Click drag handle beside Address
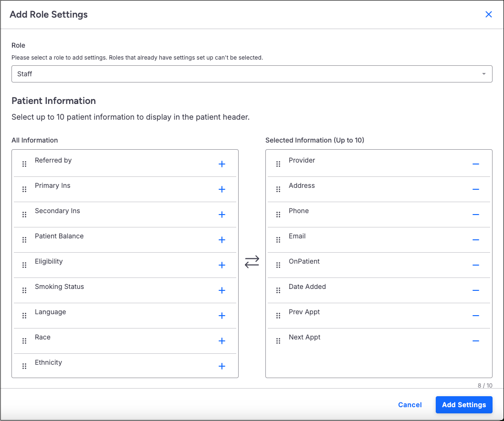The height and width of the screenshot is (421, 504). 278,189
